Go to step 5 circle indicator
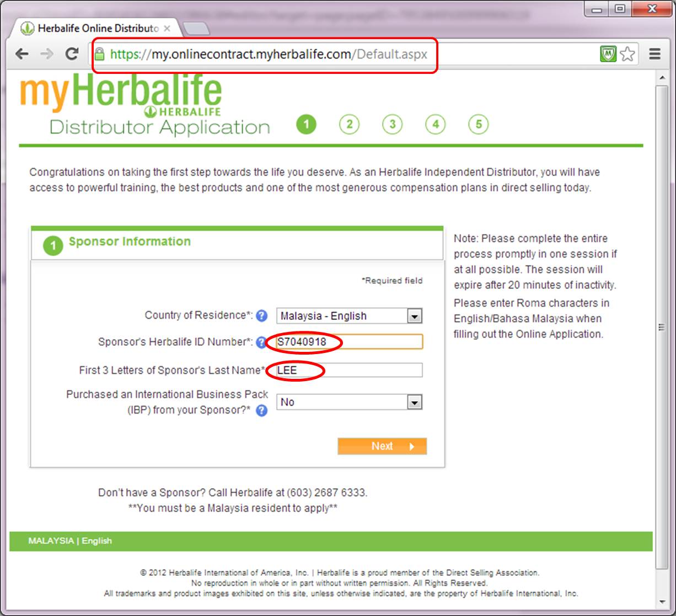The image size is (676, 616). point(478,124)
